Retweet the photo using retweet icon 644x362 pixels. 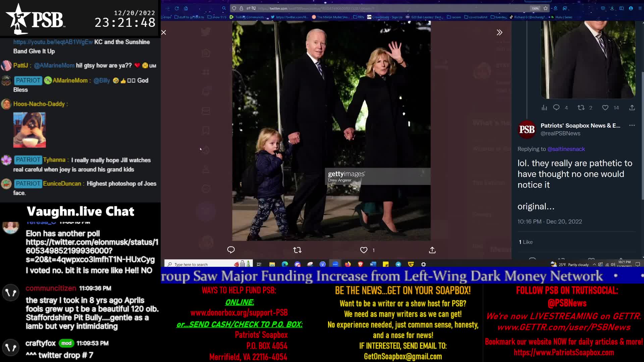(x=297, y=250)
